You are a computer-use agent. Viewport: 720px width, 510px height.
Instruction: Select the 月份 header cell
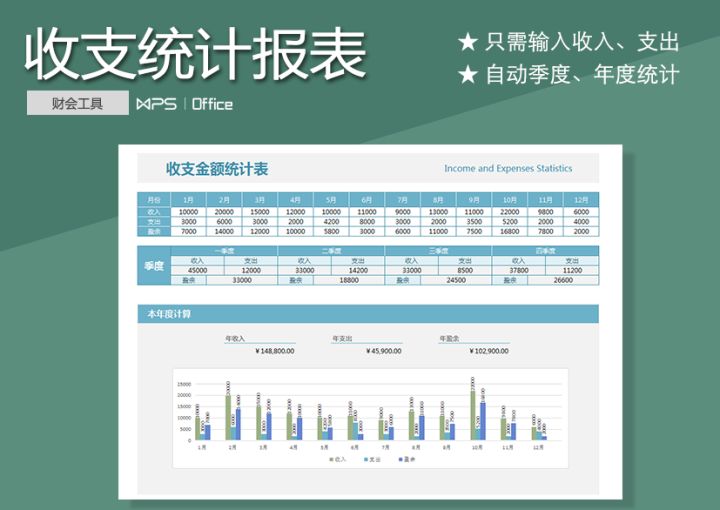coord(153,200)
